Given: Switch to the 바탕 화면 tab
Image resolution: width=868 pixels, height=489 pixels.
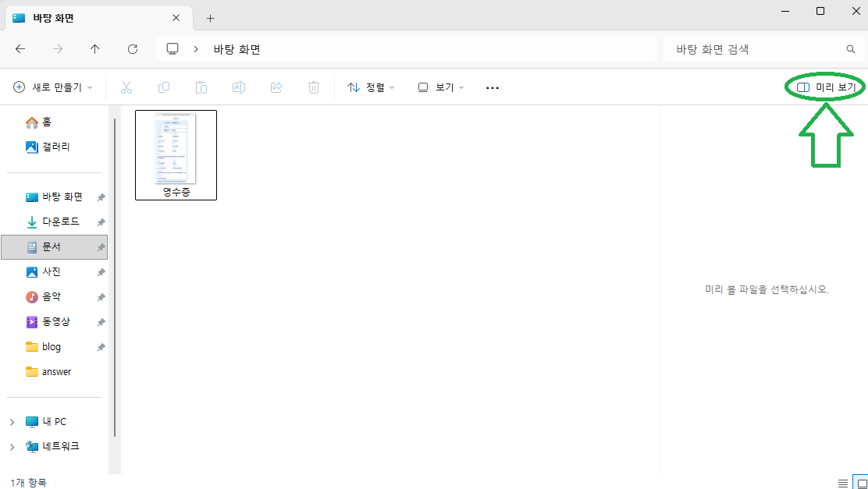Looking at the screenshot, I should (x=78, y=17).
